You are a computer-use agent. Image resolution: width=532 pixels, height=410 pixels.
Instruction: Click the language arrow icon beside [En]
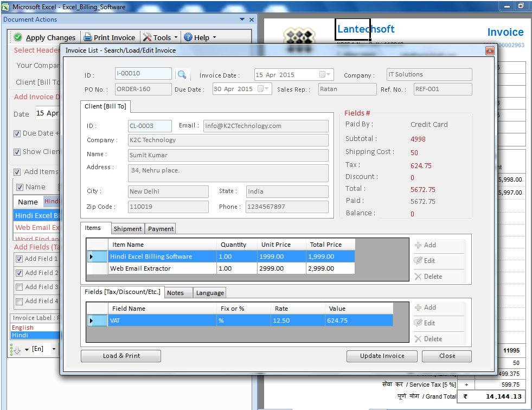[x=16, y=350]
